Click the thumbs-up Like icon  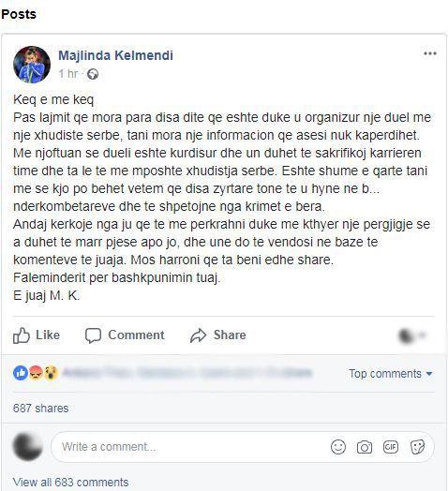point(22,335)
